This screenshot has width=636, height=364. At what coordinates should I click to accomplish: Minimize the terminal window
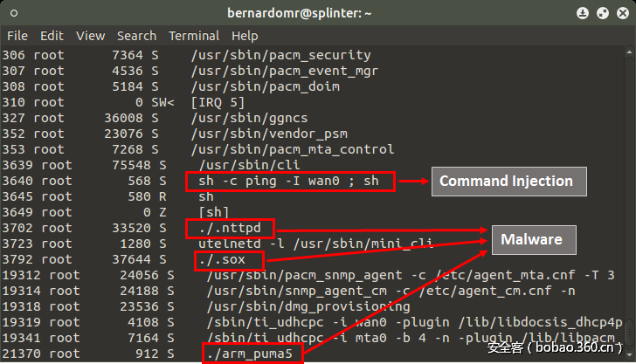[583, 13]
